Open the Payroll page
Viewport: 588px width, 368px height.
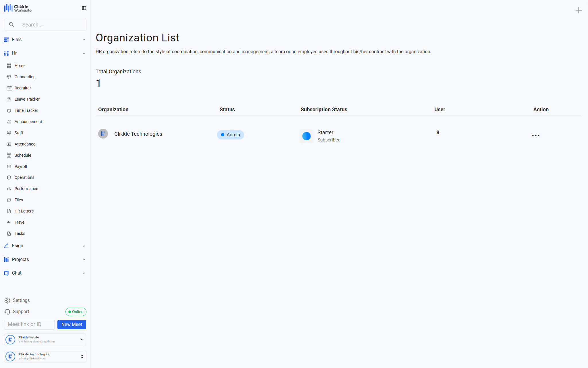pos(21,166)
